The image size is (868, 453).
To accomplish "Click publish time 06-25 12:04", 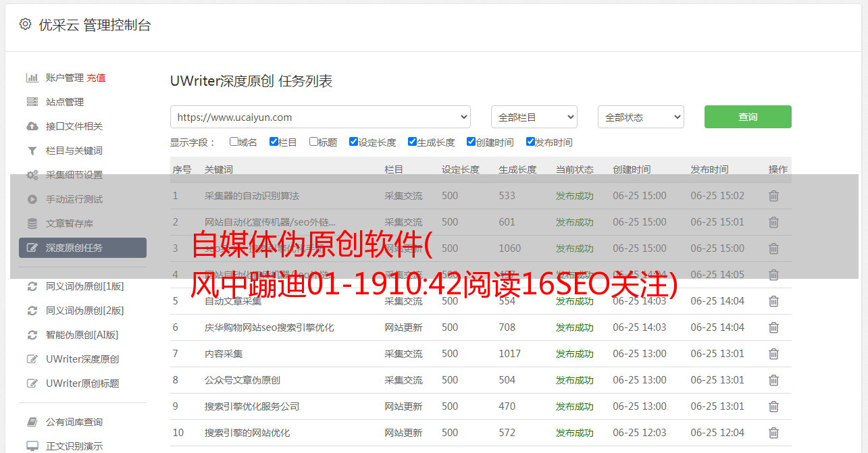I will click(x=717, y=433).
